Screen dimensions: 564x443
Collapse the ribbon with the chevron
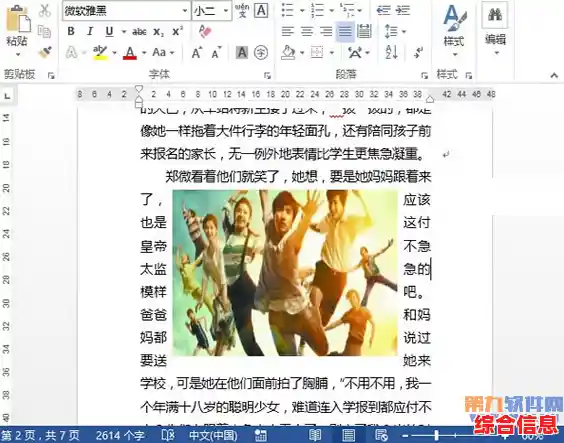(554, 75)
